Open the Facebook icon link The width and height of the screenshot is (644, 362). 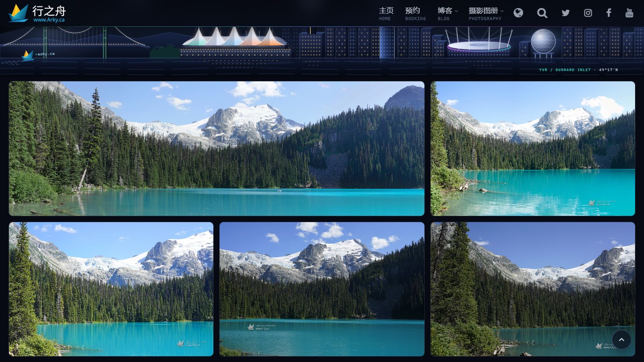coord(609,13)
